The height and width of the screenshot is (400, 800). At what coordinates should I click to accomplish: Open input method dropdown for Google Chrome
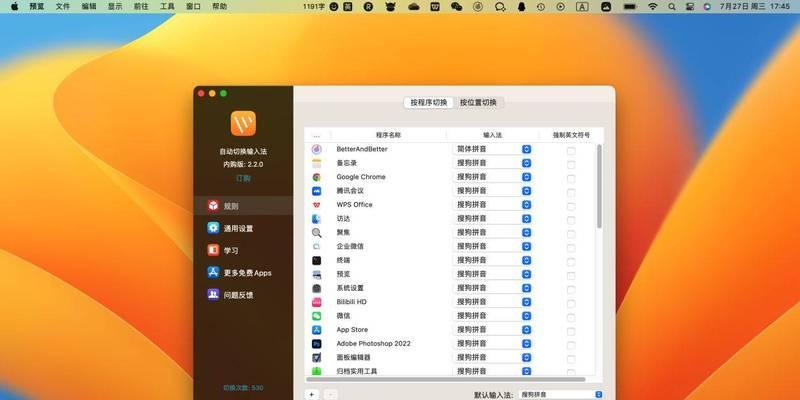coord(492,177)
